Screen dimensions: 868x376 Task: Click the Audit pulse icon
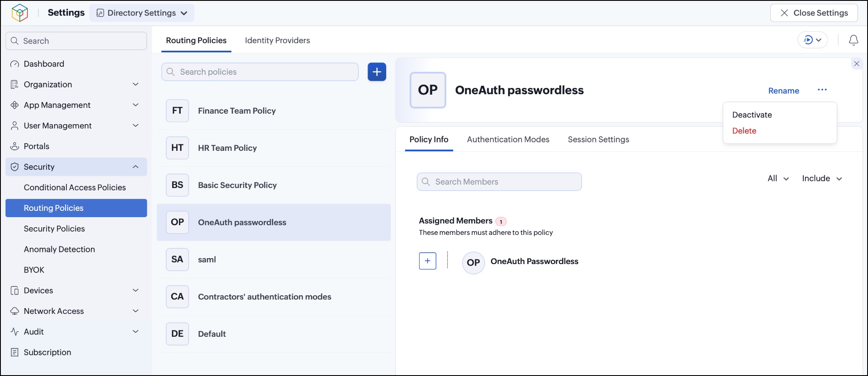click(15, 332)
